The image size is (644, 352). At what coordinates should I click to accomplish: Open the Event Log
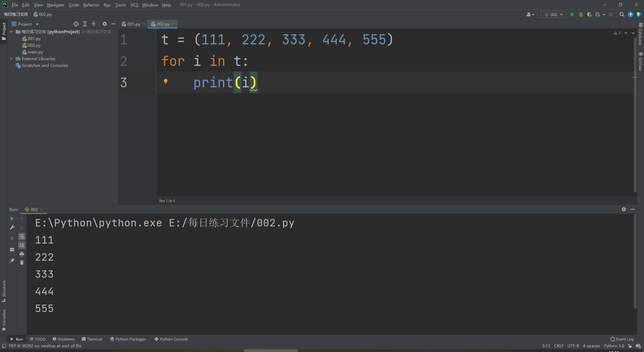(x=622, y=339)
